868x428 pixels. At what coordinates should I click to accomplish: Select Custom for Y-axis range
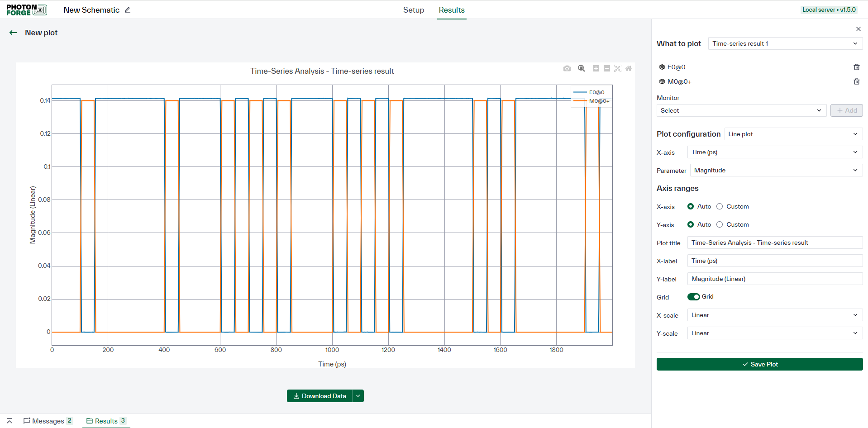tap(720, 224)
